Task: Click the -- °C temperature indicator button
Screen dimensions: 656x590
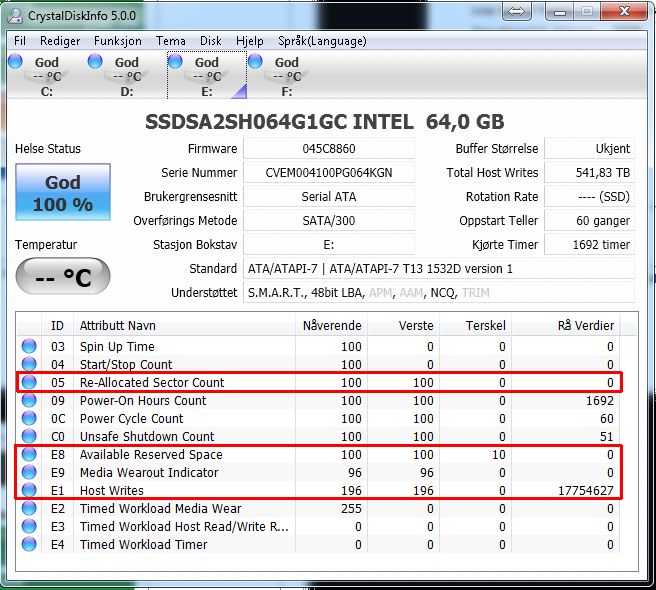Action: point(63,276)
